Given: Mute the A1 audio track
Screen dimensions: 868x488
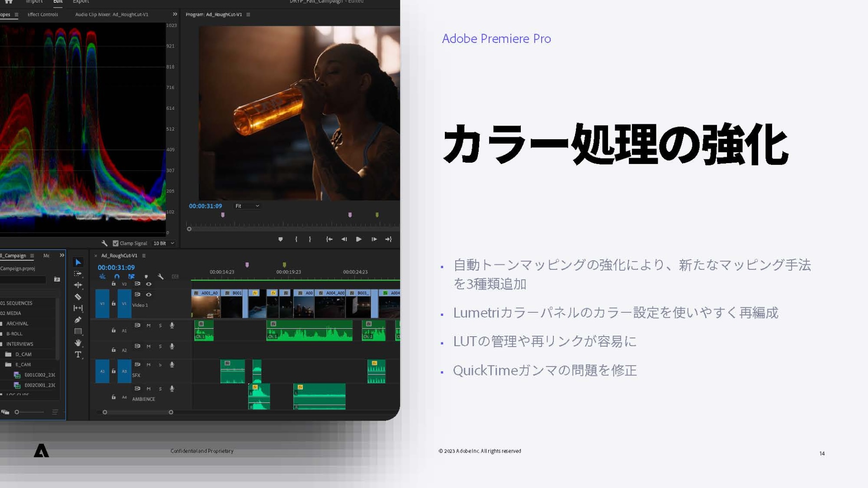Looking at the screenshot, I should (148, 325).
